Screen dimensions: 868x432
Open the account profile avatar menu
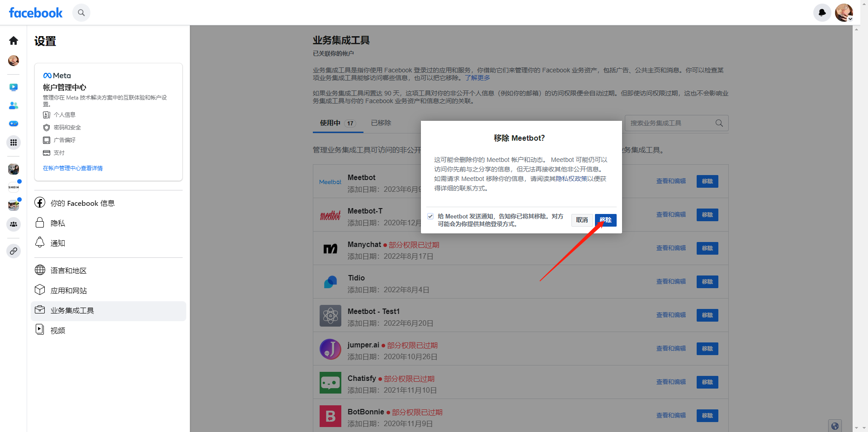click(x=844, y=13)
